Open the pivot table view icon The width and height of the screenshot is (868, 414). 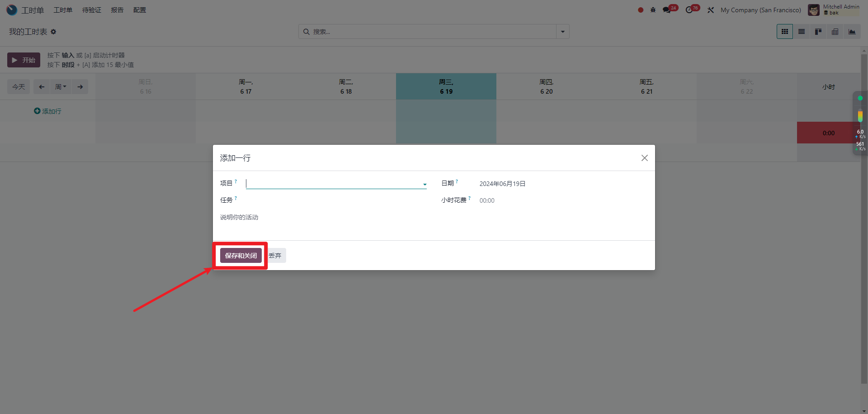[835, 32]
